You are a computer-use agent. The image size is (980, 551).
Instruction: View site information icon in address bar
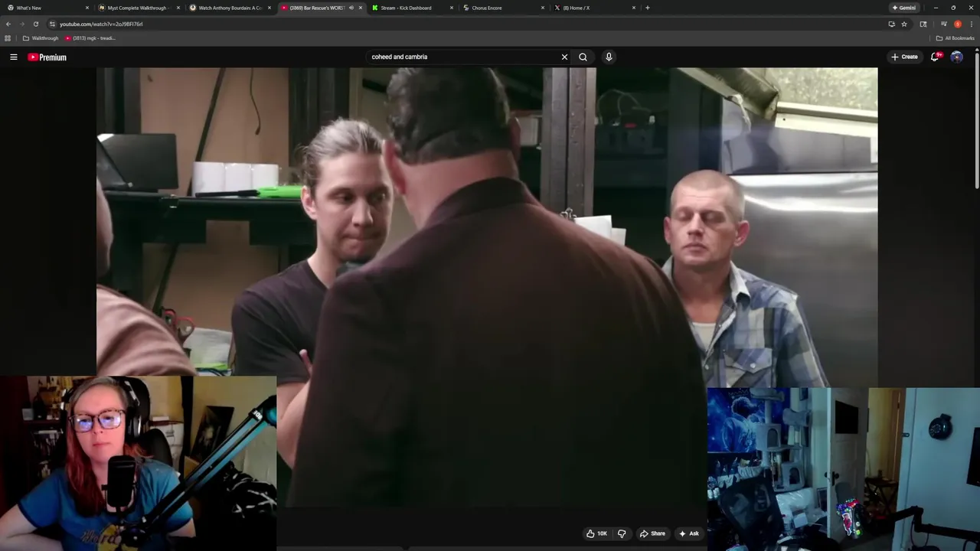[52, 24]
